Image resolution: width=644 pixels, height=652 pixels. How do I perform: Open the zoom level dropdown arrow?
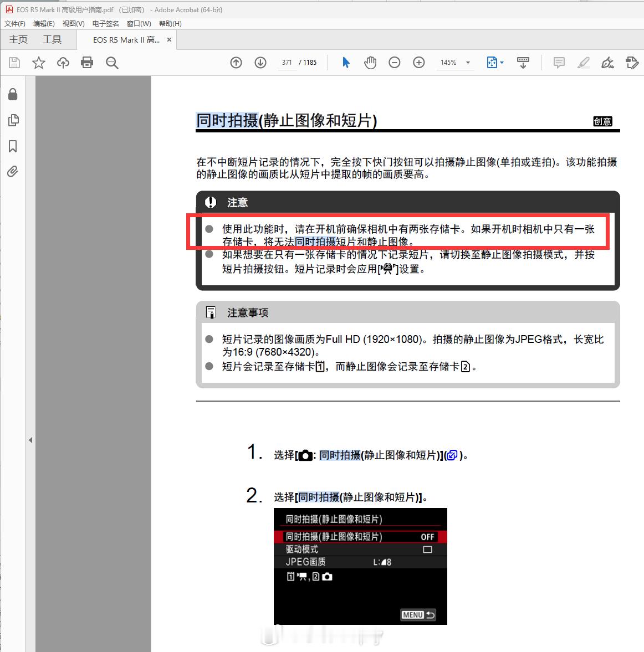click(x=468, y=63)
